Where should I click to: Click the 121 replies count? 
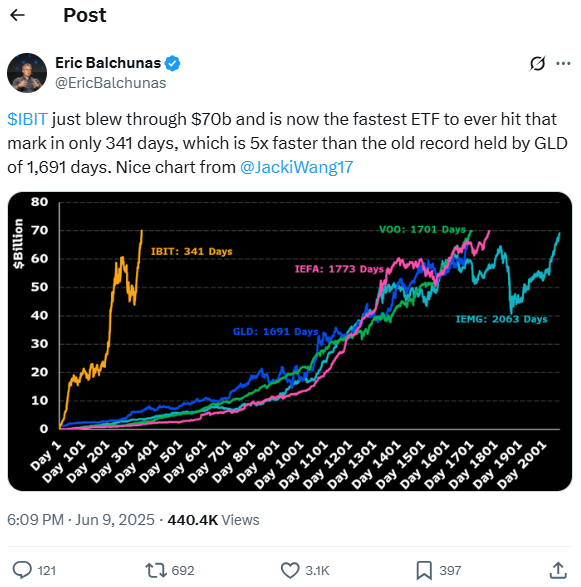pyautogui.click(x=47, y=571)
